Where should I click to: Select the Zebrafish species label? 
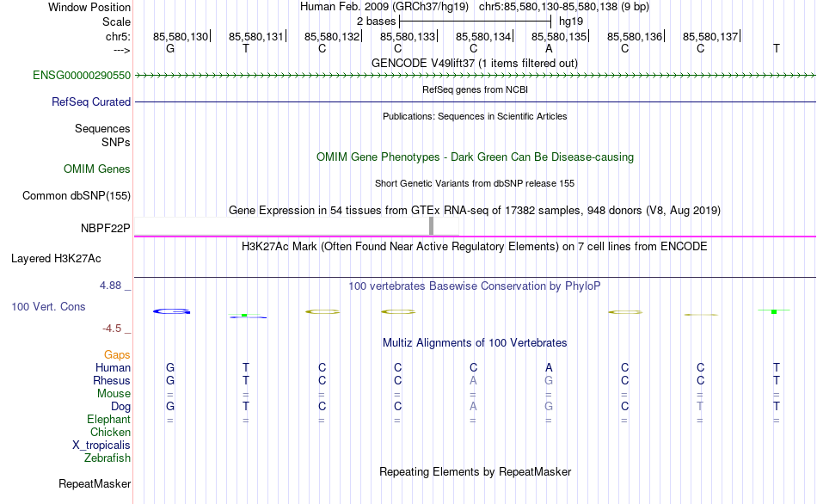(107, 458)
